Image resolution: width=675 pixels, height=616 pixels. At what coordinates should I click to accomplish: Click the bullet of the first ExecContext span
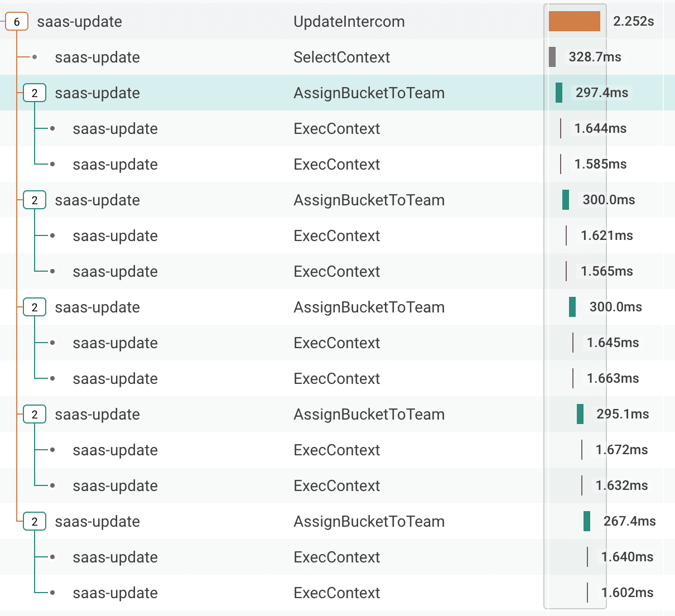pyautogui.click(x=52, y=128)
